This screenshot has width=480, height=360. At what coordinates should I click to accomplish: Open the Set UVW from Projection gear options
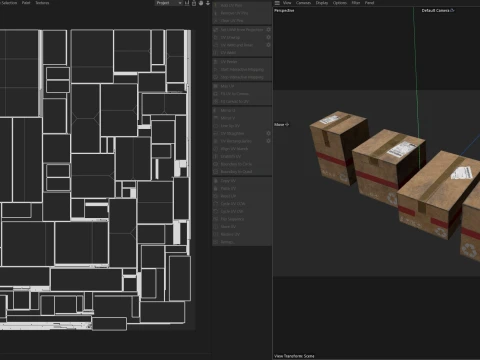pyautogui.click(x=268, y=30)
